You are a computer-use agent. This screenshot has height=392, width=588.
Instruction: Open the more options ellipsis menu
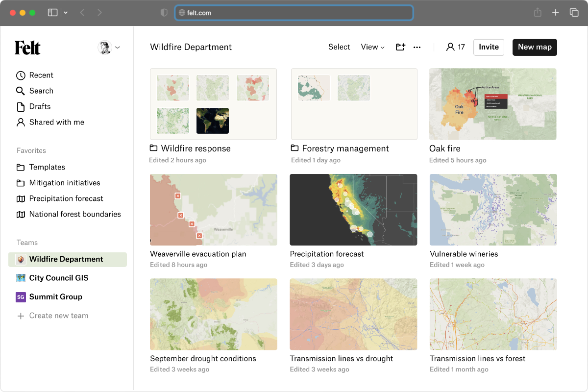pyautogui.click(x=417, y=48)
